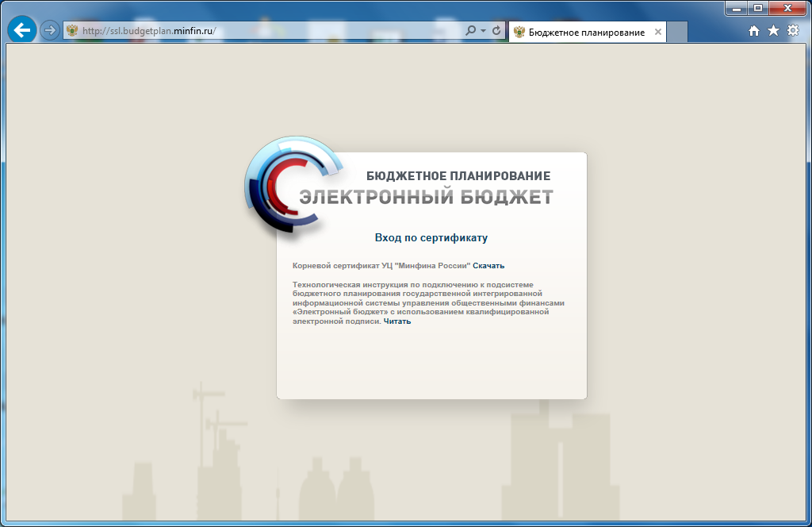Screen dimensions: 812x527
Task: Click the БЮДЖЕТНОЕ ПЛАНИРОВАНИЕ title text
Action: click(458, 175)
